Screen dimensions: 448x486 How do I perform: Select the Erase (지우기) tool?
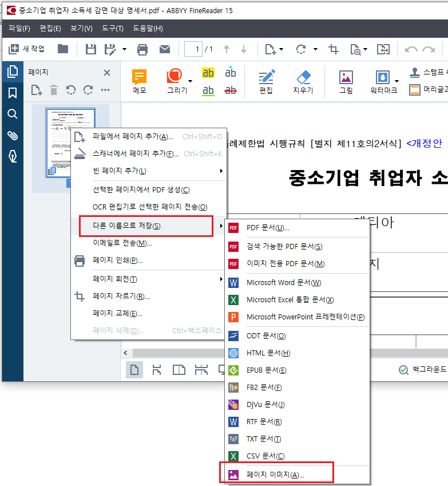[303, 82]
